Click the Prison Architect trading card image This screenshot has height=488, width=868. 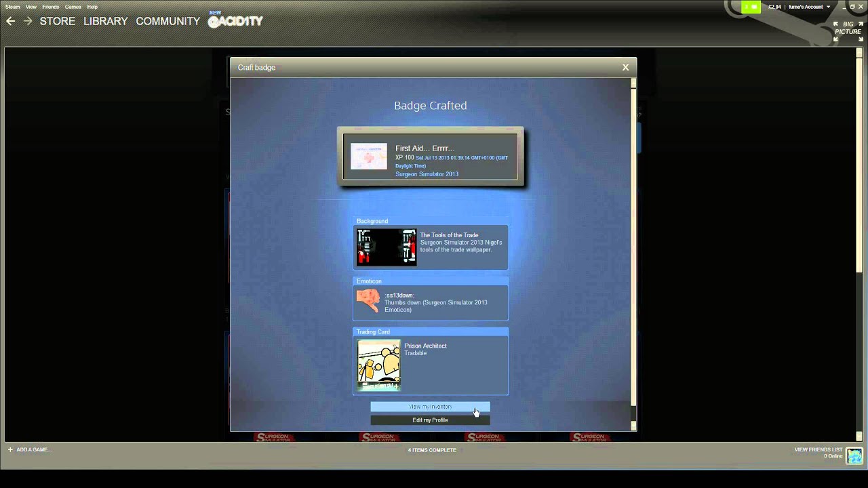coord(379,365)
